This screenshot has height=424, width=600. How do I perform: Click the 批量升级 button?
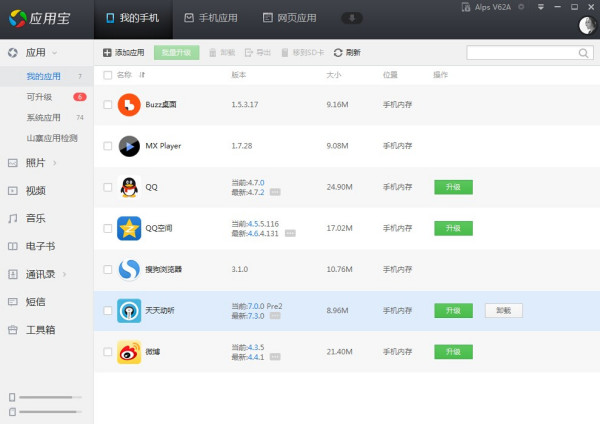click(176, 53)
